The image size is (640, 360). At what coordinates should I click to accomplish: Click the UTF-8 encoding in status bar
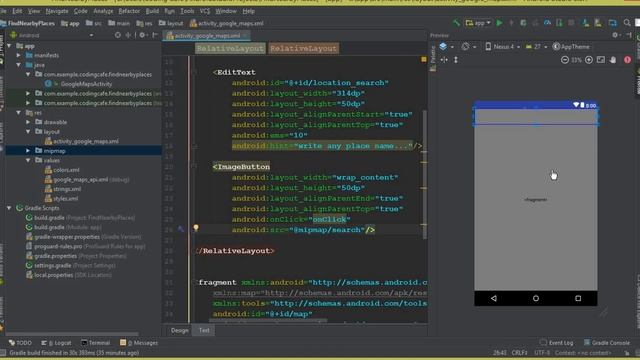coord(542,353)
